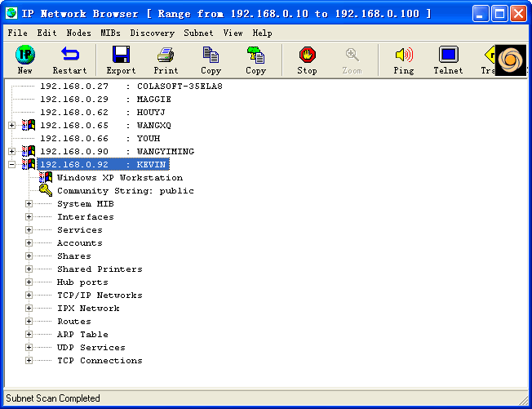This screenshot has width=532, height=409.
Task: Expand the Interfaces branch
Action: pos(29,217)
